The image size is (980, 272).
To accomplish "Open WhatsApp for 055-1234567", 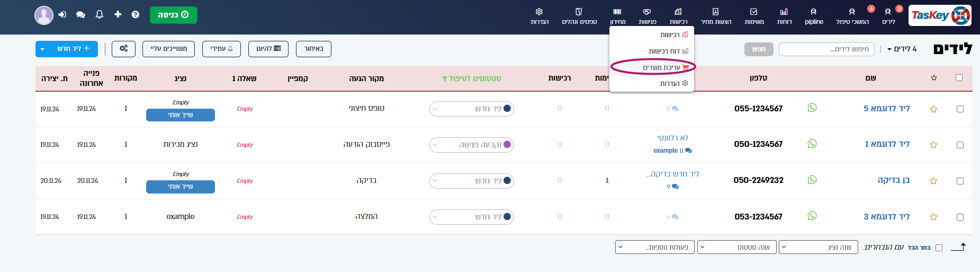I will coord(812,108).
